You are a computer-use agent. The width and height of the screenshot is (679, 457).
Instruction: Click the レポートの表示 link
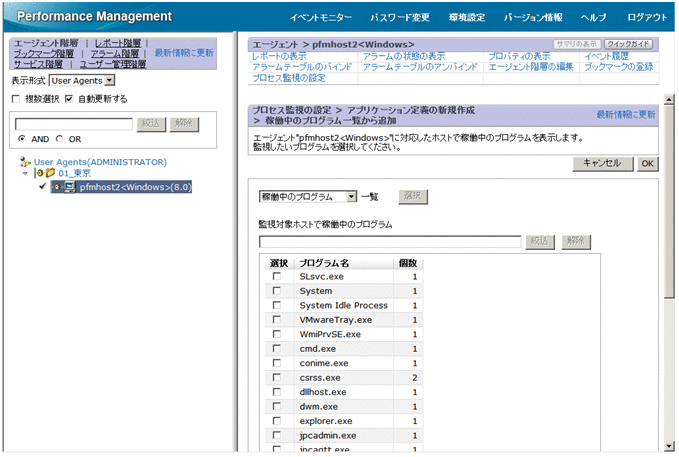pyautogui.click(x=279, y=56)
